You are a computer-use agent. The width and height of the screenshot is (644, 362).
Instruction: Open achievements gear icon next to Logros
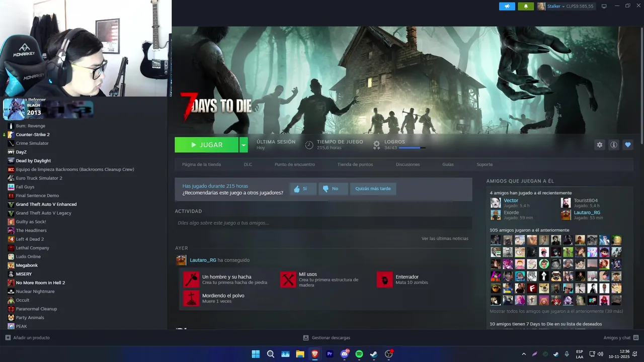coord(376,145)
